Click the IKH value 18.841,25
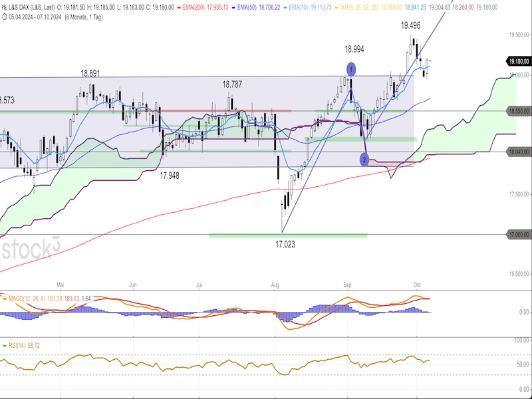This screenshot has width=532, height=399. 415,7
